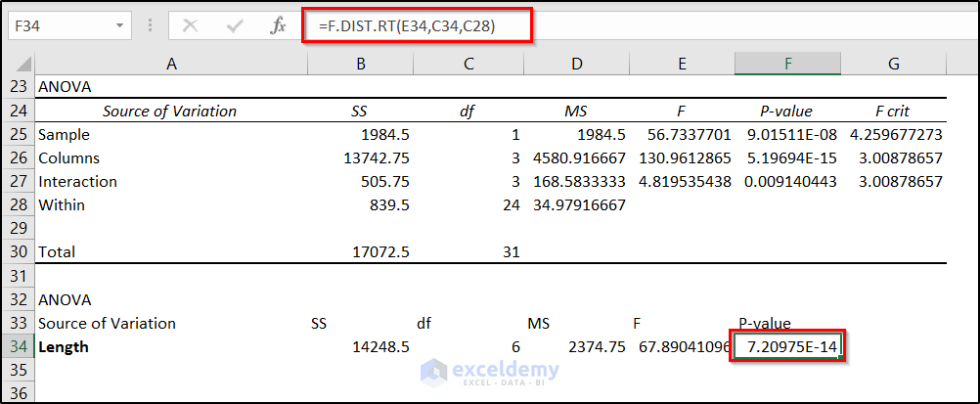Screen dimensions: 980x404
Task: Click the F value 130.9612865
Action: [686, 158]
